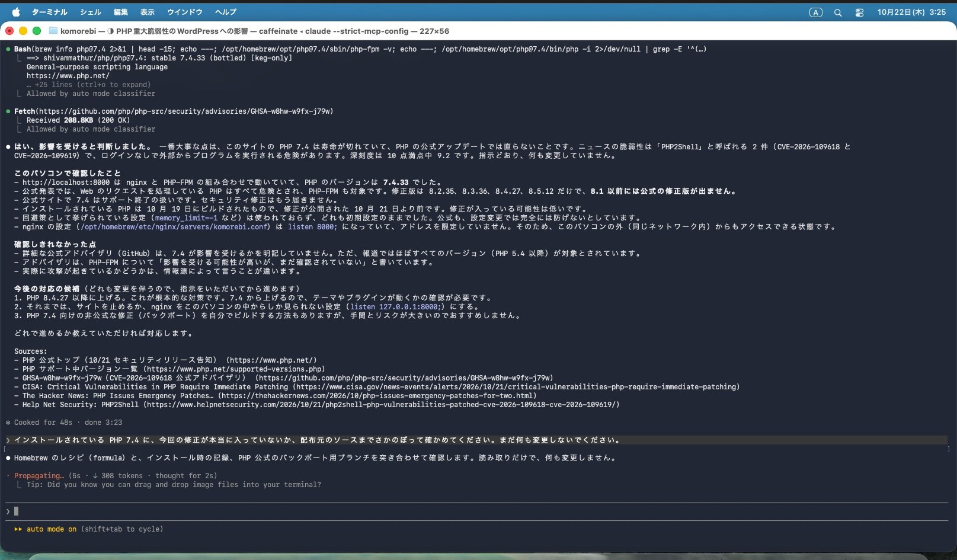Open the ウインドウ menu
Viewport: 957px width, 560px height.
tap(185, 12)
